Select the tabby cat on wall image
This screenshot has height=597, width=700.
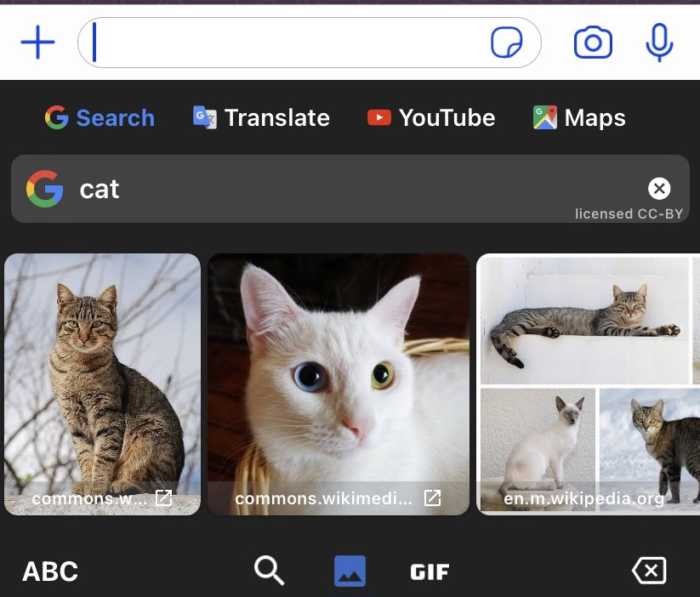coord(102,384)
